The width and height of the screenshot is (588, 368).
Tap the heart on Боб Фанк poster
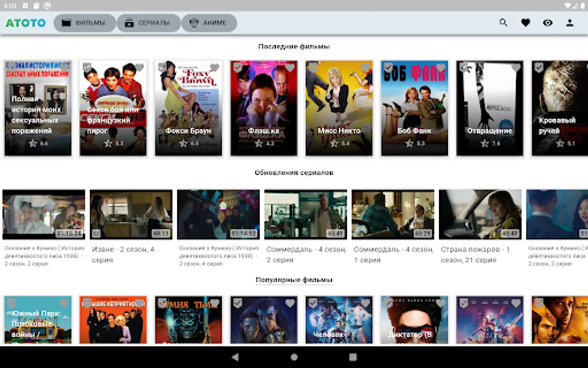point(441,67)
